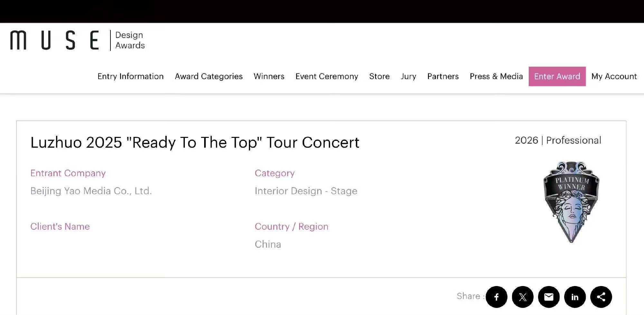Click Interior Design - Stage category text
Screen dimensions: 644x315
click(x=306, y=191)
